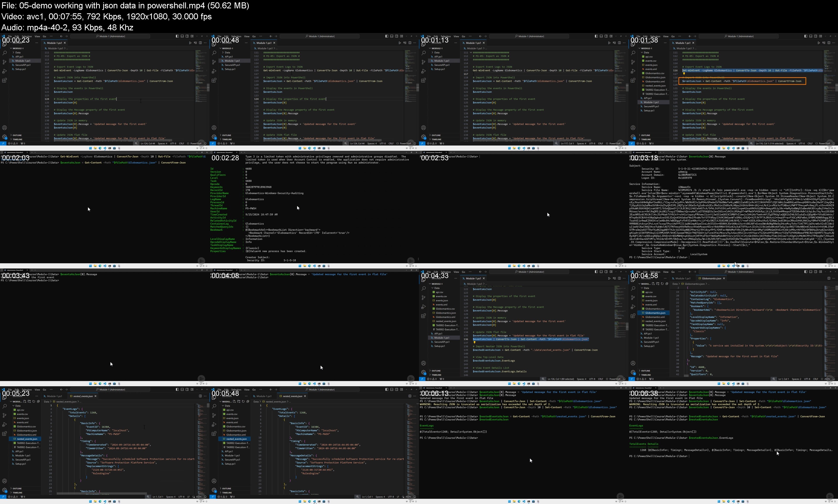Select SecureAPI.ps1 in the 00:00:48 explorer
The height and width of the screenshot is (504, 838).
click(232, 65)
